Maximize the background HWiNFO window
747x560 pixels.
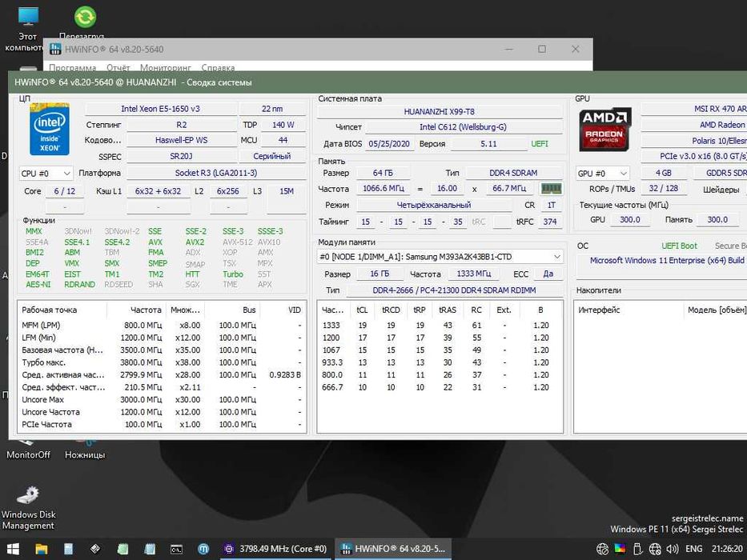[x=542, y=49]
